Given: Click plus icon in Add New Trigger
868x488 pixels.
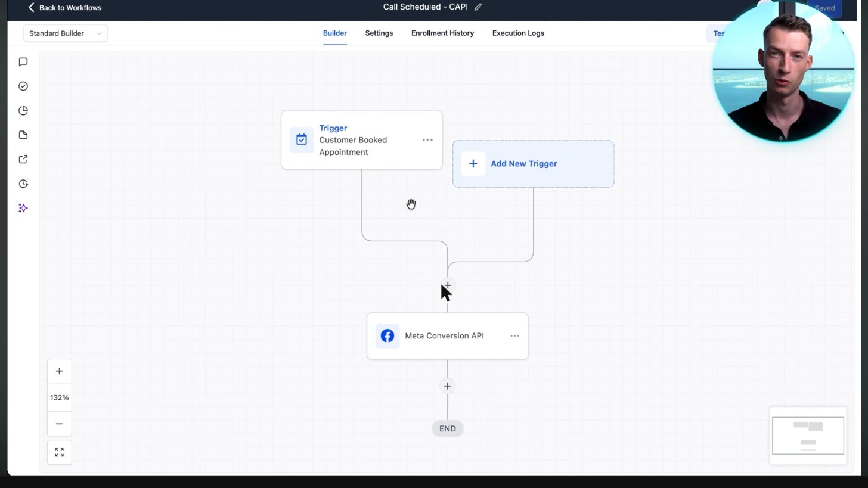Looking at the screenshot, I should 473,164.
